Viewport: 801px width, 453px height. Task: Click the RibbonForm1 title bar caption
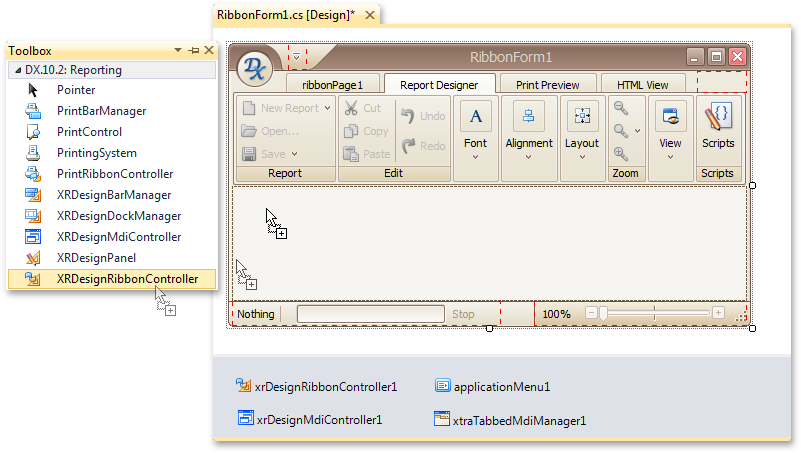[x=511, y=57]
